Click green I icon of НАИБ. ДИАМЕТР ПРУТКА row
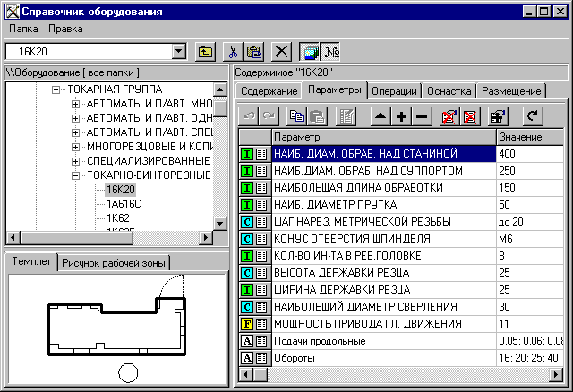Image resolution: width=573 pixels, height=392 pixels. [247, 205]
